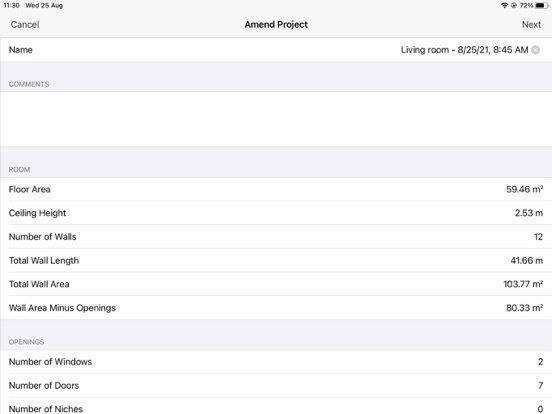Tap the 80.33 m² value

(x=525, y=308)
